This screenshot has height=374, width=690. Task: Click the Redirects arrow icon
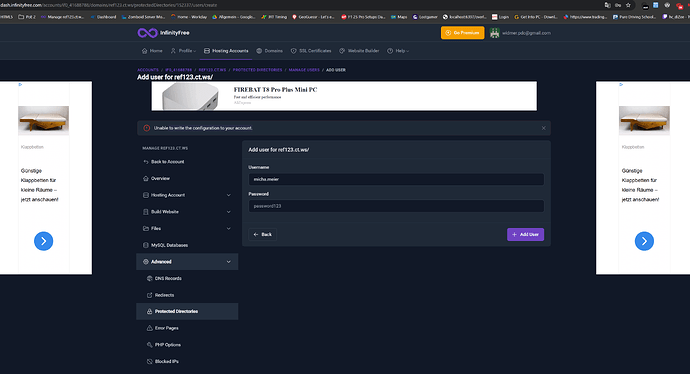(150, 295)
